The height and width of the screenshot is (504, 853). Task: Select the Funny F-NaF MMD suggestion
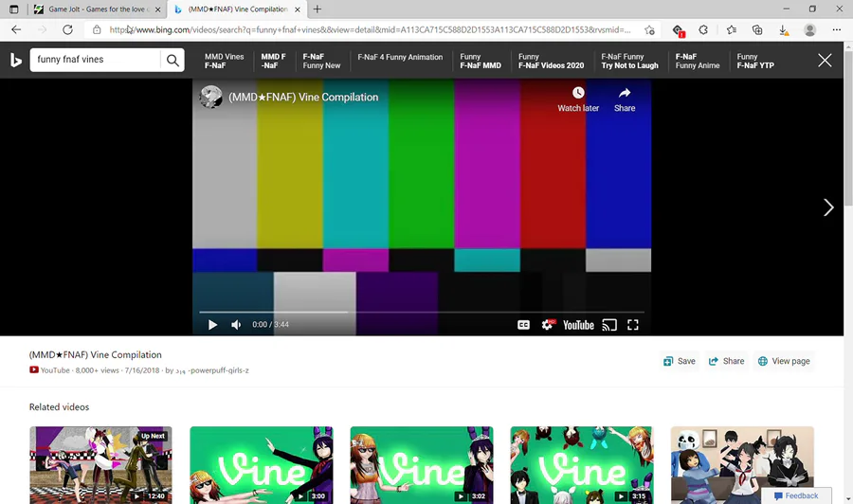tap(481, 61)
